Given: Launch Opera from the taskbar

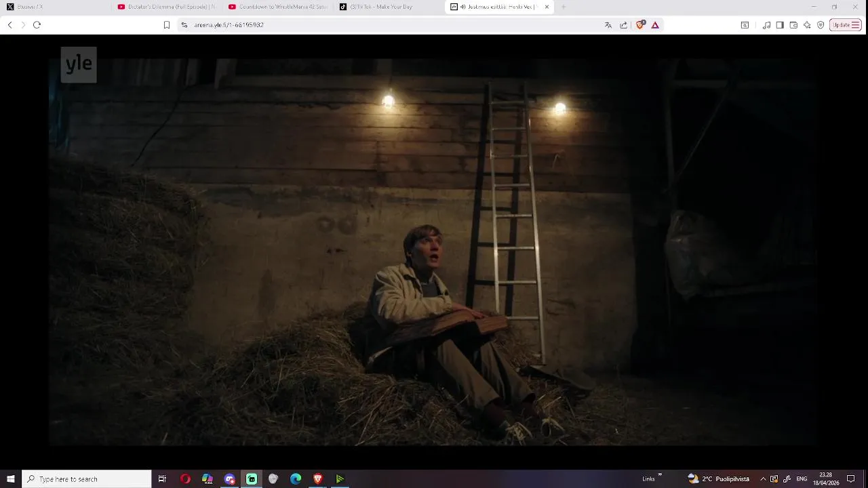Looking at the screenshot, I should [185, 479].
